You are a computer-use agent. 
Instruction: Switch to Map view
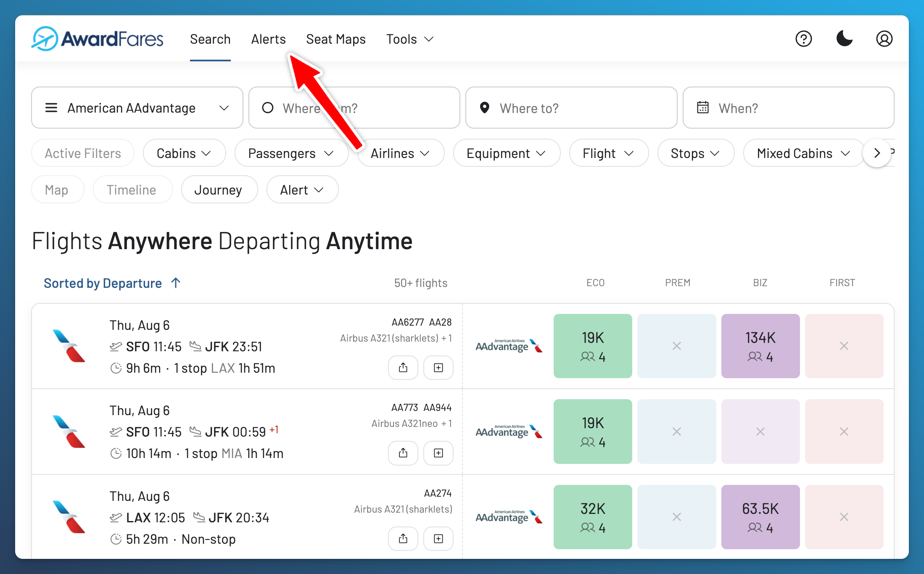[x=58, y=190]
